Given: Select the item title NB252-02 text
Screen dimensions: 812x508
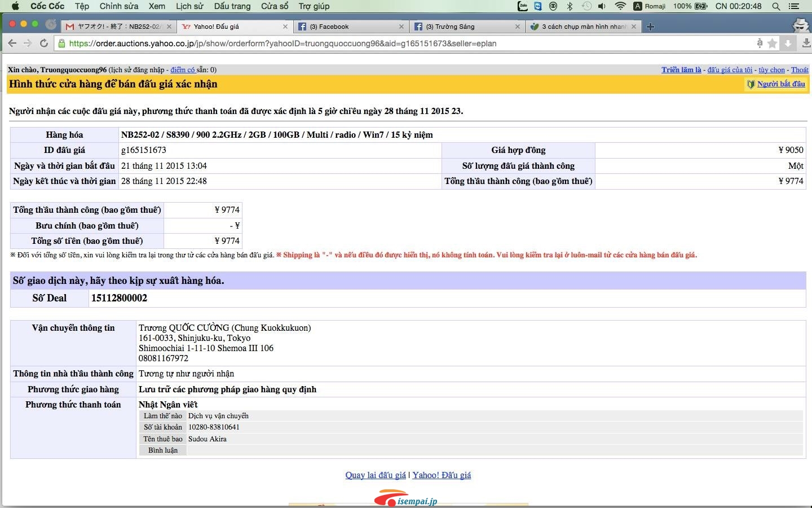Looking at the screenshot, I should click(x=277, y=135).
